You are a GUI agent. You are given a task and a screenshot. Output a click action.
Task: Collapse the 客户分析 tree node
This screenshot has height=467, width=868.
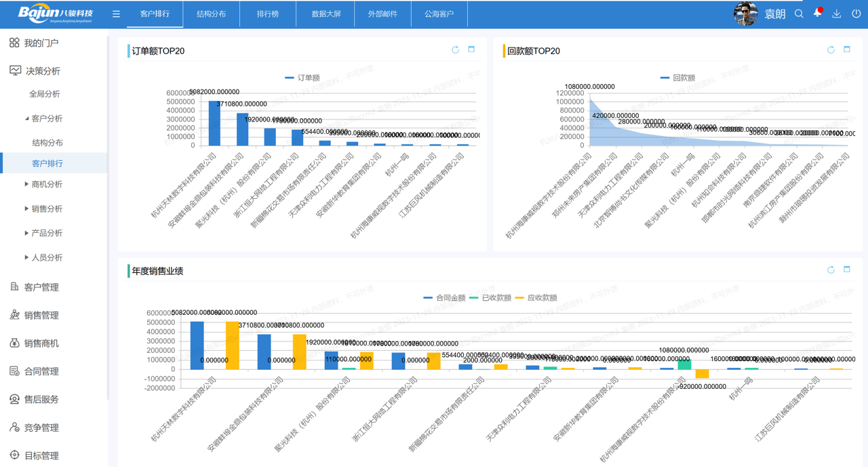point(27,118)
